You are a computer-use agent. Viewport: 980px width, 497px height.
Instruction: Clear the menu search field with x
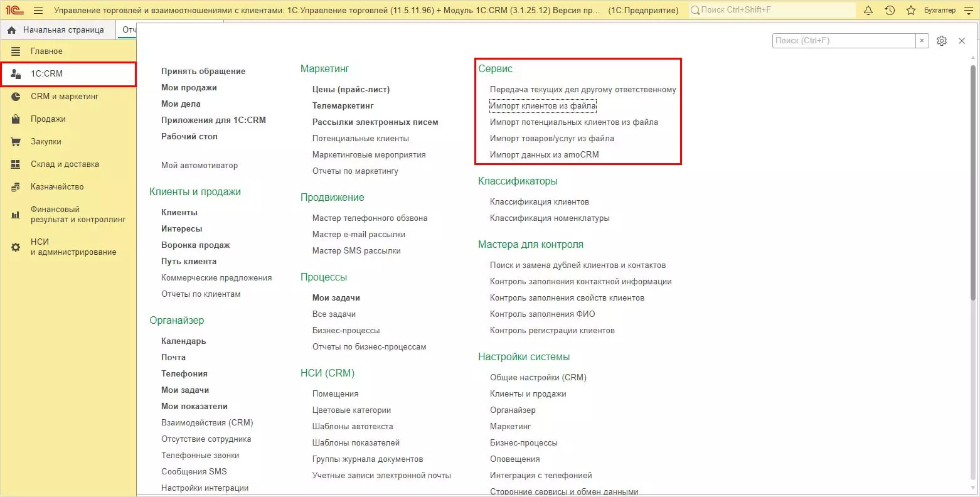click(x=922, y=41)
